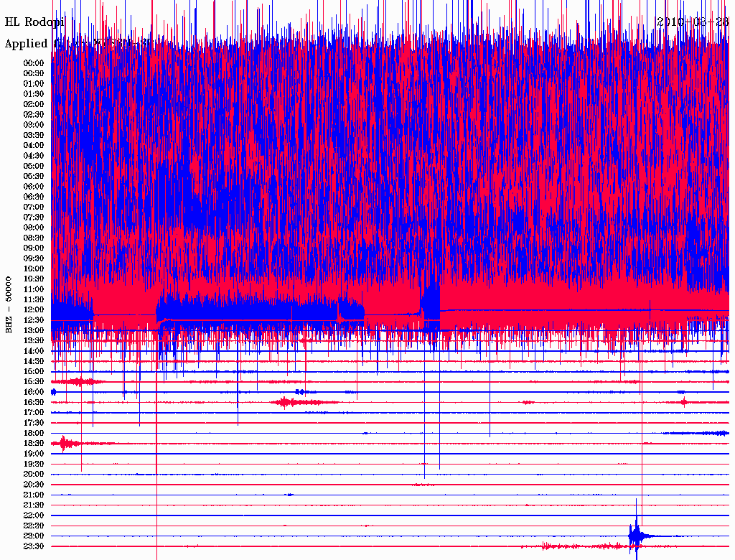
Task: Click the 05:00 time label
Action: click(x=34, y=166)
